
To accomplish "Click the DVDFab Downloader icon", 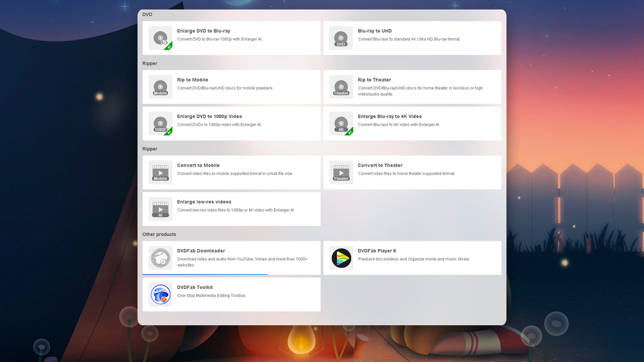I will 160,258.
